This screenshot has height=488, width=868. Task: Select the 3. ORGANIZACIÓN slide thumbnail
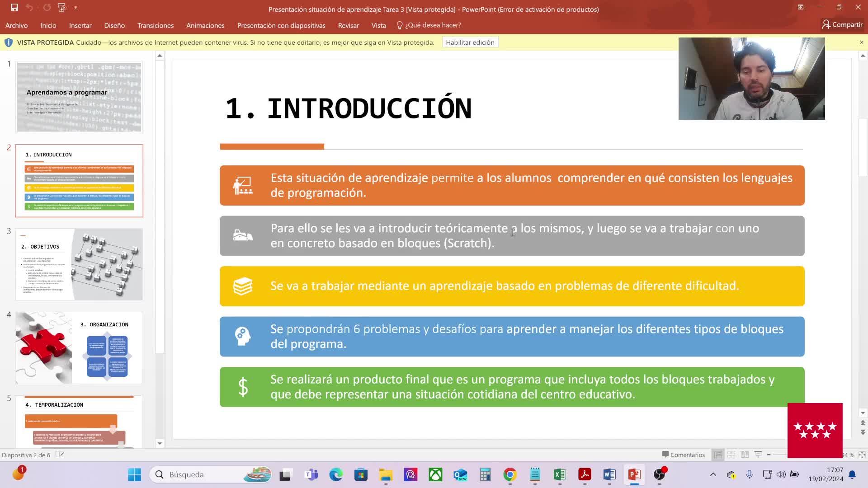coord(79,347)
